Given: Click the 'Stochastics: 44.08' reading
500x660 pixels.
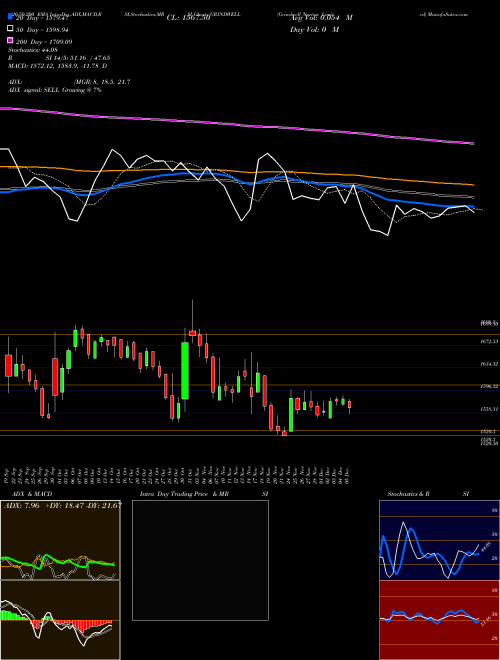Looking at the screenshot, I should coord(32,50).
